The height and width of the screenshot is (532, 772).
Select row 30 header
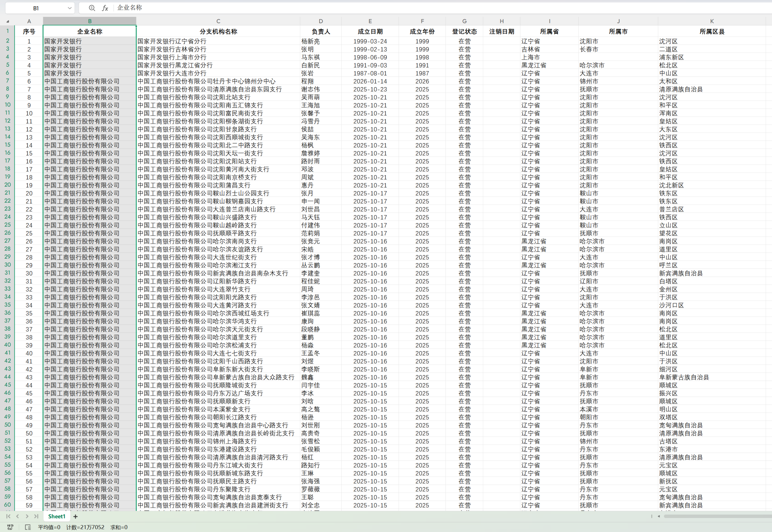[7, 265]
